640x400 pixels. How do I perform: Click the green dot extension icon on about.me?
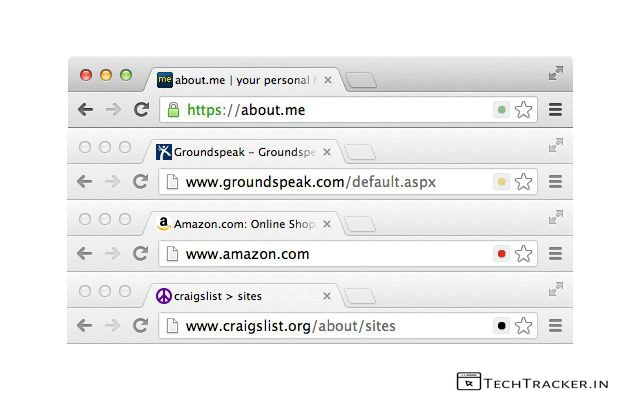click(502, 110)
